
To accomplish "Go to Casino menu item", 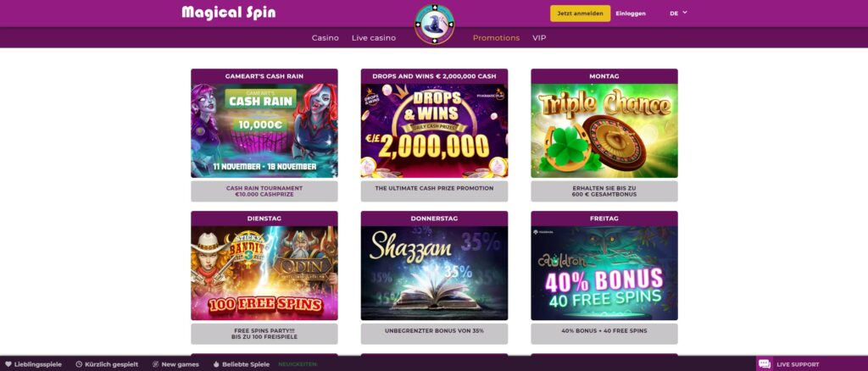I will [325, 37].
